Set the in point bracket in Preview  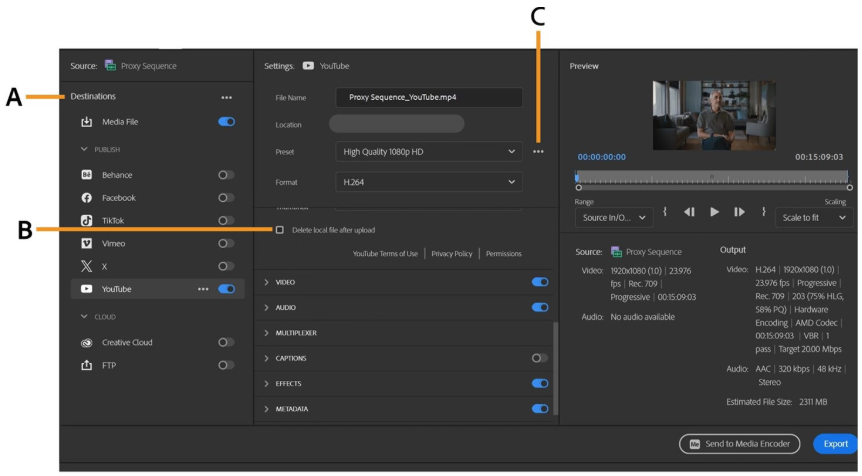[665, 212]
